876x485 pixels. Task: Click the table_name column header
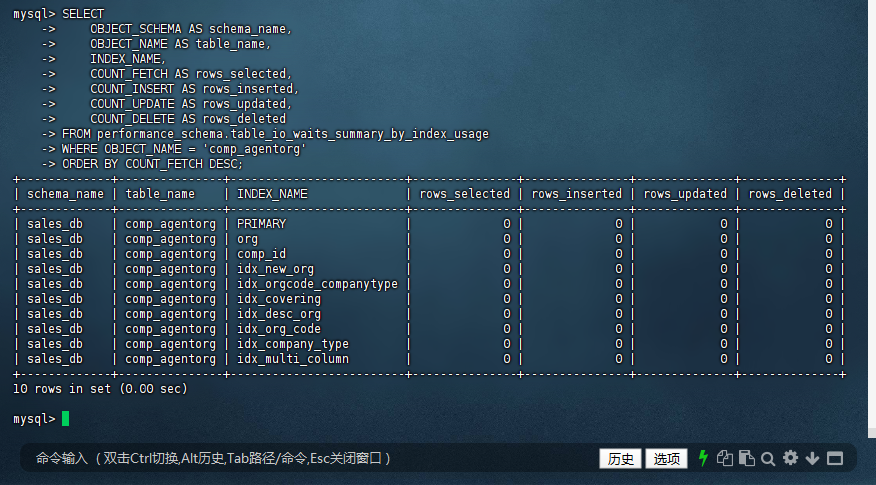160,194
